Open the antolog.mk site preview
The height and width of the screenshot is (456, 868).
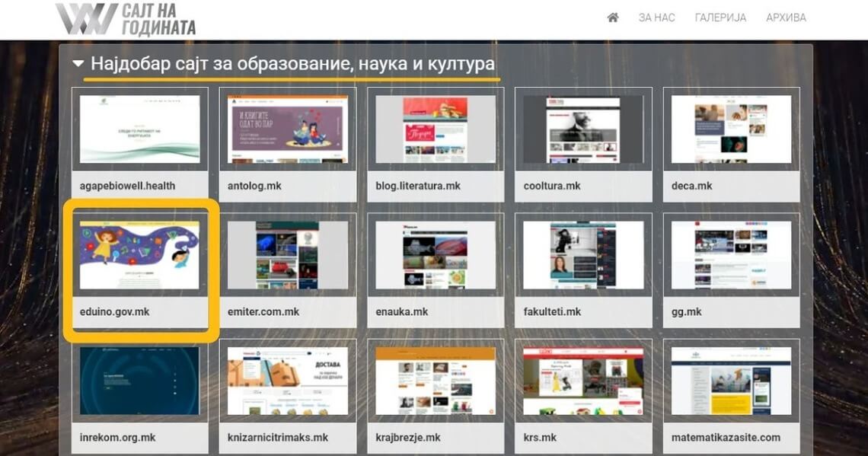click(288, 129)
